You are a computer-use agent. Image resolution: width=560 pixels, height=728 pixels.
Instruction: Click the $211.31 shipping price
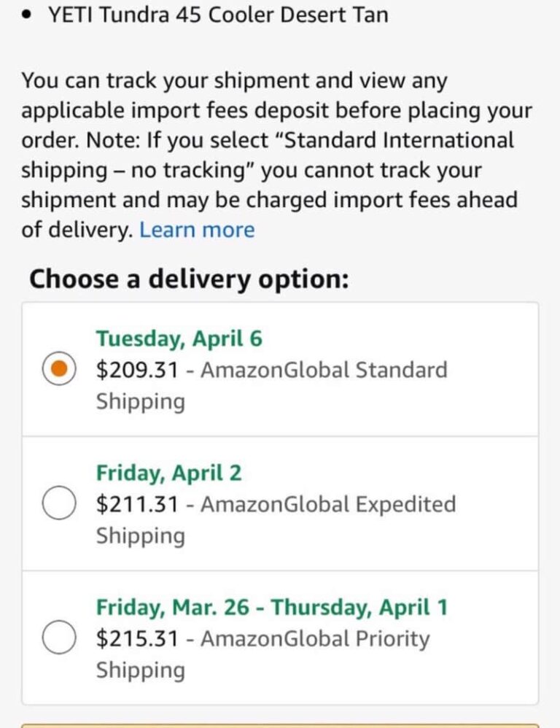[x=137, y=504]
